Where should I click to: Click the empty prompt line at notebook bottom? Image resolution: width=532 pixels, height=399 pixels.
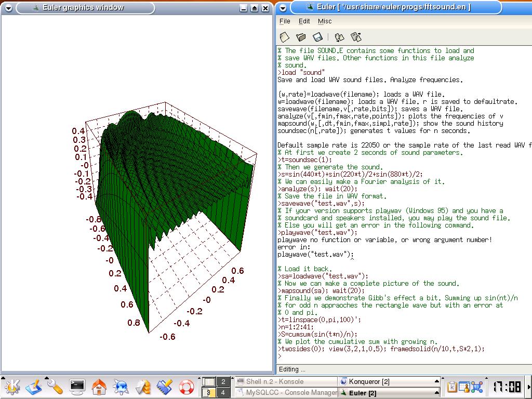click(x=403, y=356)
